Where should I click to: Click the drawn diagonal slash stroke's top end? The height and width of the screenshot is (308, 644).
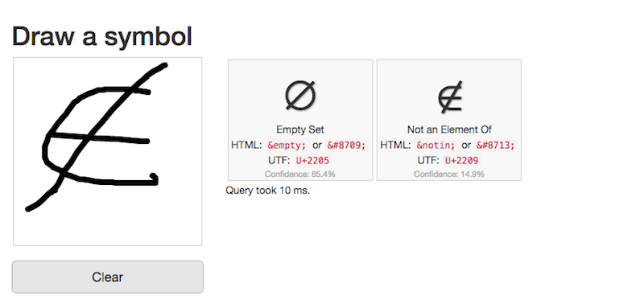[x=163, y=66]
